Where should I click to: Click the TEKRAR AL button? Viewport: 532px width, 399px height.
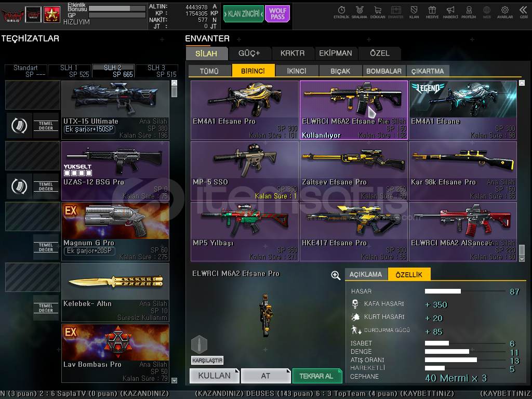pyautogui.click(x=317, y=376)
